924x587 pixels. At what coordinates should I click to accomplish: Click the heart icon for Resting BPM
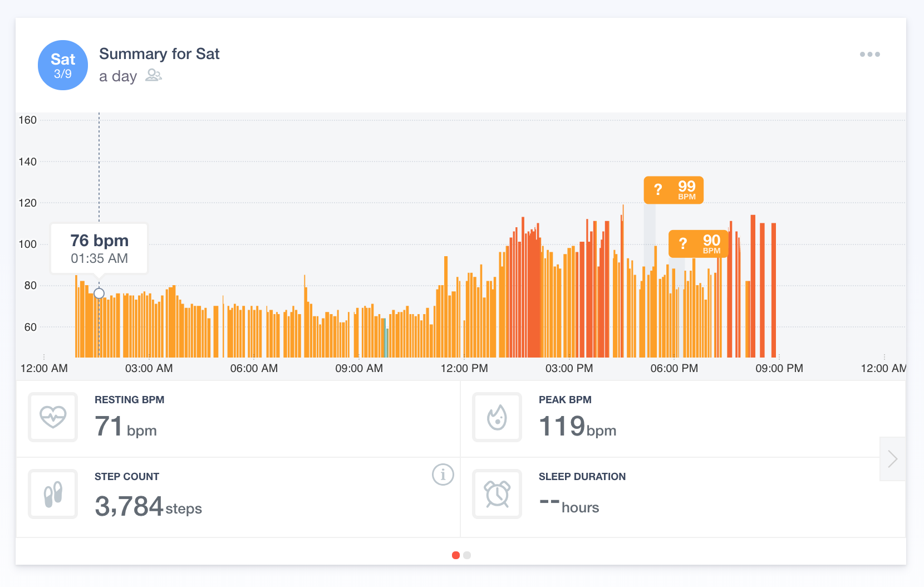(x=53, y=417)
